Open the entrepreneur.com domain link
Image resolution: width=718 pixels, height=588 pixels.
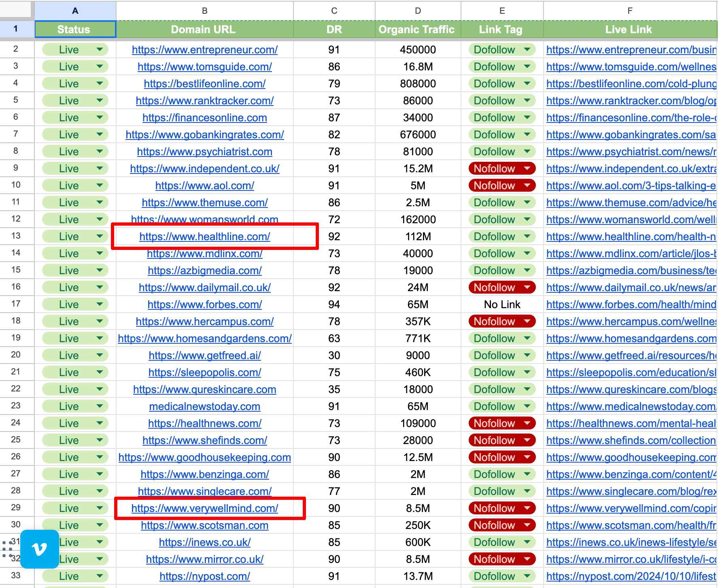click(x=205, y=50)
